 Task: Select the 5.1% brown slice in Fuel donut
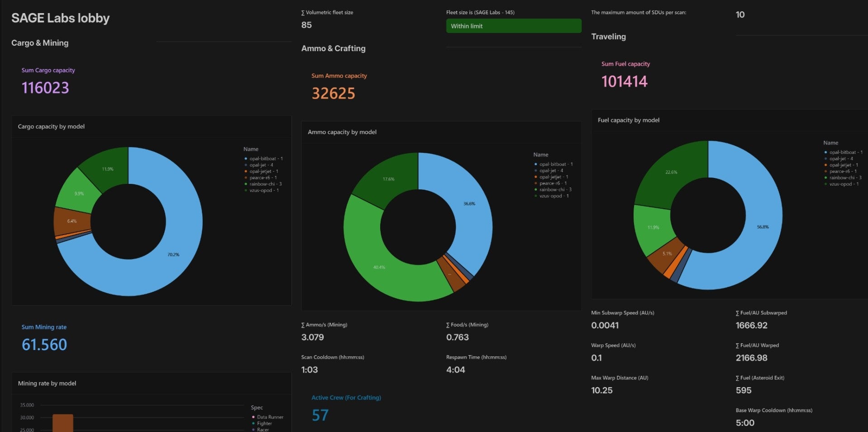tap(667, 254)
